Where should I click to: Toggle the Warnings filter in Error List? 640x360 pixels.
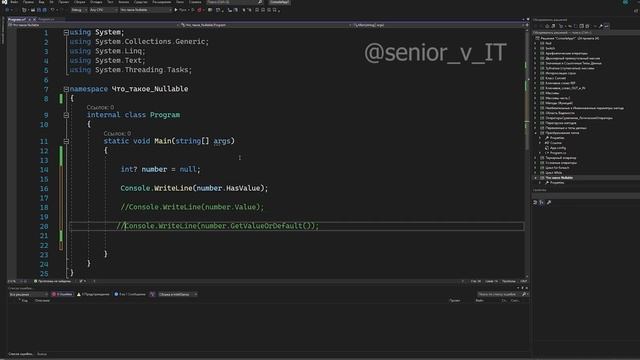pos(93,294)
